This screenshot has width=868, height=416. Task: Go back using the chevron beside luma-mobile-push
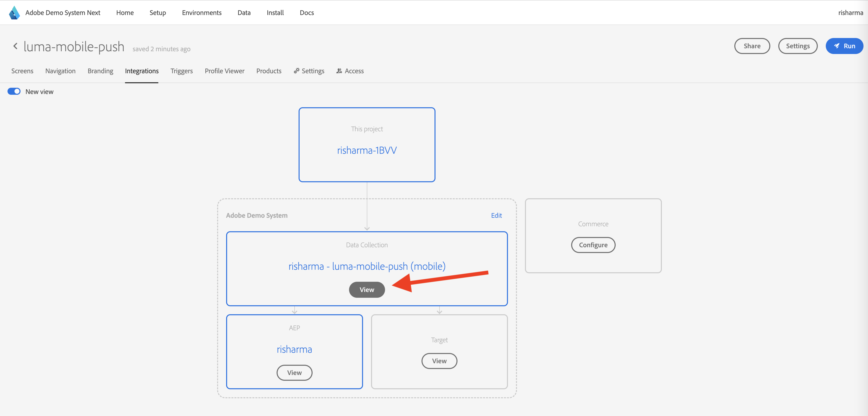[15, 46]
